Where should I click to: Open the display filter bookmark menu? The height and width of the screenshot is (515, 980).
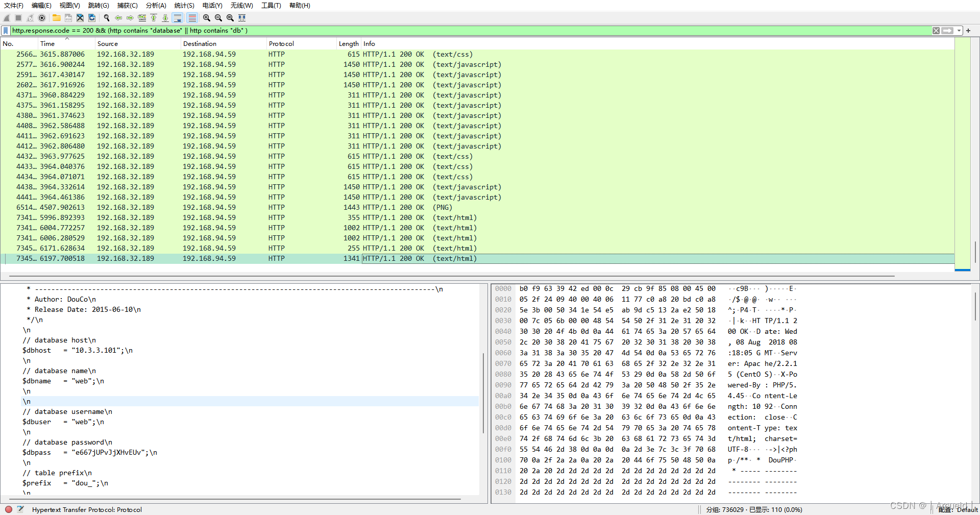coord(6,31)
